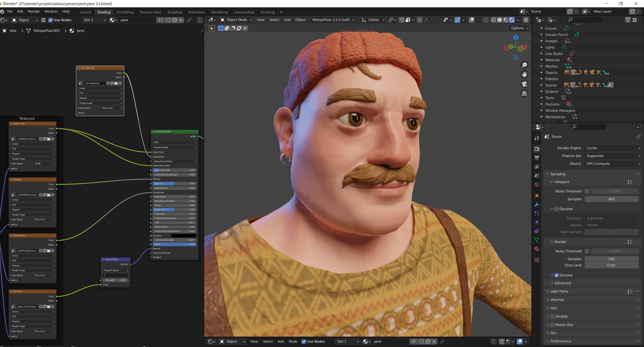Open the Object Data properties tab icon
The width and height of the screenshot is (644, 347).
click(x=537, y=240)
